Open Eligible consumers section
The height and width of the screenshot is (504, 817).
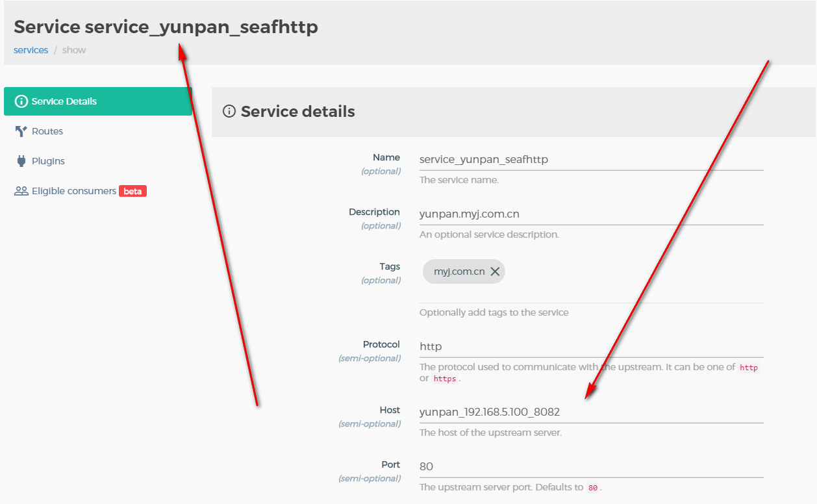coord(74,191)
